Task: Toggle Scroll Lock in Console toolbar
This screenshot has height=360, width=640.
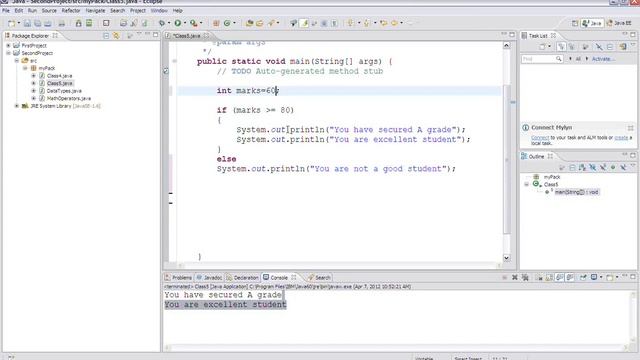Action: click(x=549, y=278)
